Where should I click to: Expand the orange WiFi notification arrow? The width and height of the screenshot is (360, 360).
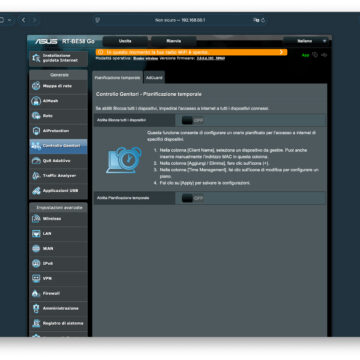pyautogui.click(x=282, y=52)
